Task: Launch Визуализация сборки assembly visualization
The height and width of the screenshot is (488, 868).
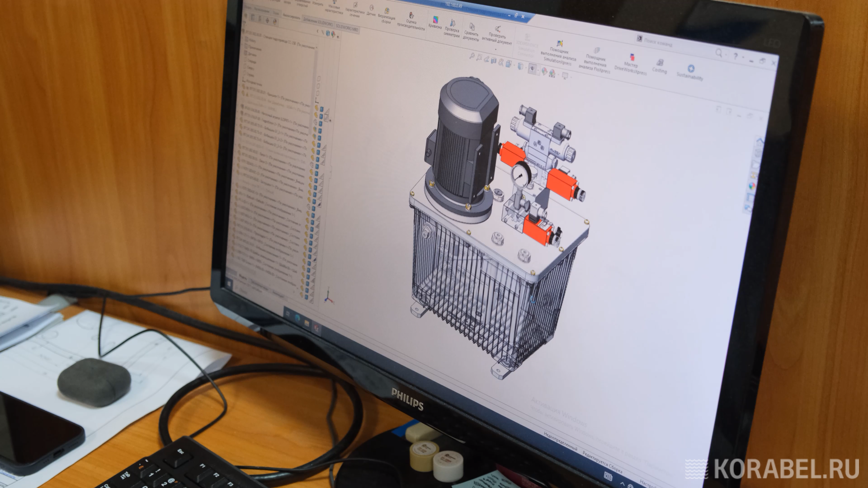Action: point(387,15)
